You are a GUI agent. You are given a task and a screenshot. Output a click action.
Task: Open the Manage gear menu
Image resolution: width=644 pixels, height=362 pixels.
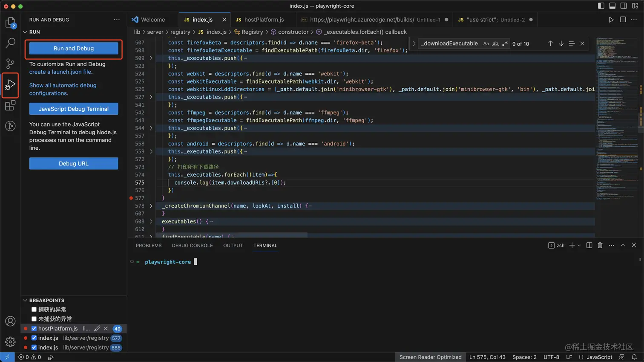click(x=10, y=342)
